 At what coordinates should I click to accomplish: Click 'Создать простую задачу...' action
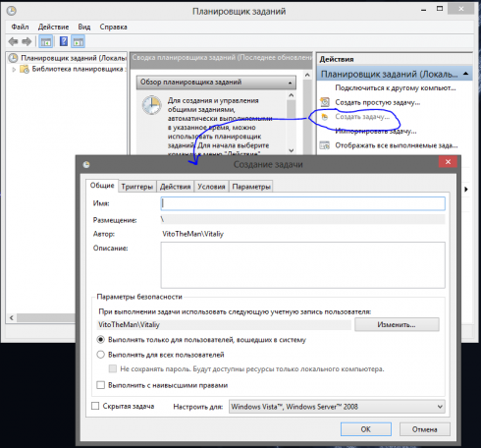(378, 102)
